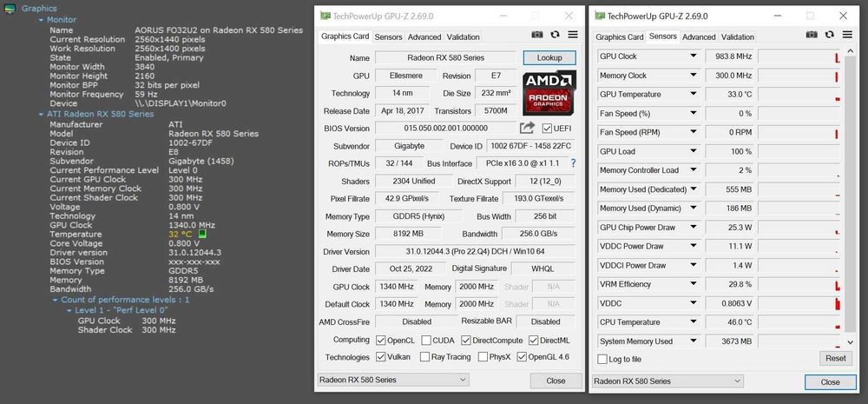868x404 pixels.
Task: Open the Fan Speed (RPM) sensor dropdown
Action: (693, 132)
